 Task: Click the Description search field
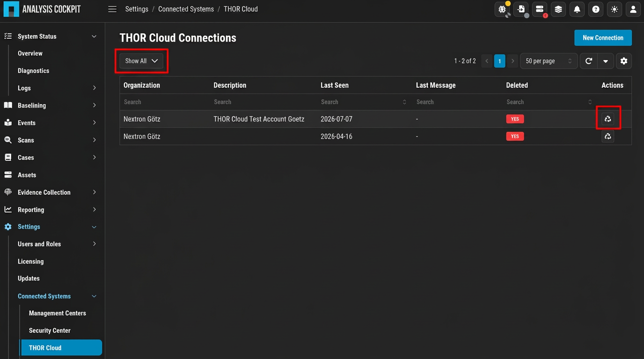click(x=263, y=102)
